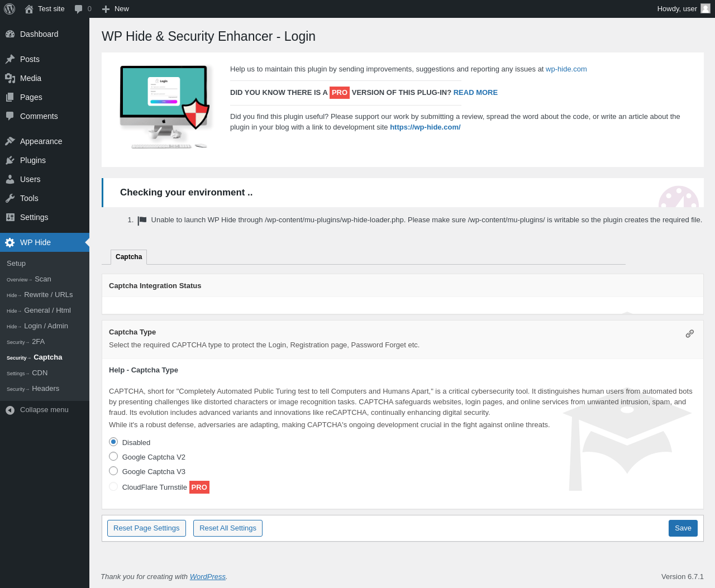715x588 pixels.
Task: Click the flag icon beside the warning
Action: pos(142,221)
